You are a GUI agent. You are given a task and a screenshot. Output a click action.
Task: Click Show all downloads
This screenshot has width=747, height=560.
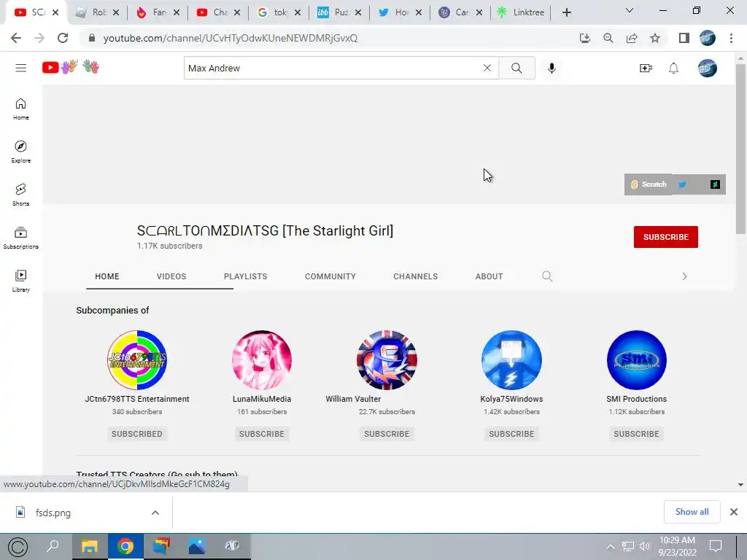692,512
